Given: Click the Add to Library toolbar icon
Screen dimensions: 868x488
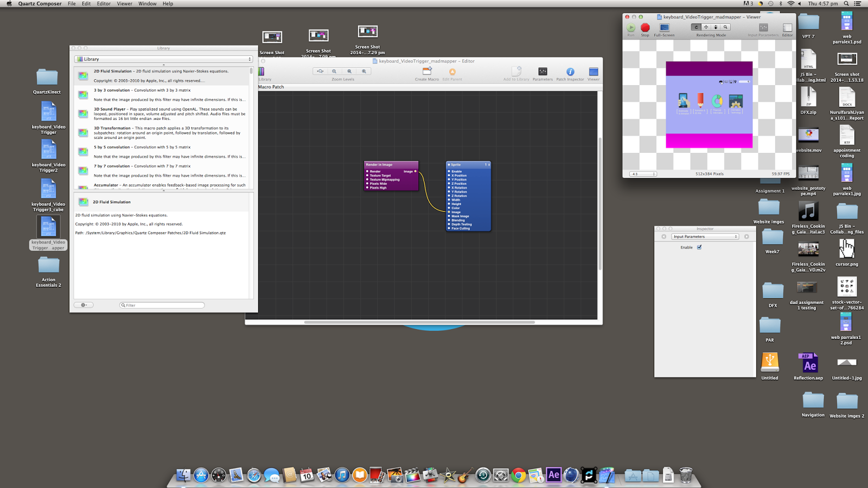Looking at the screenshot, I should coord(516,71).
